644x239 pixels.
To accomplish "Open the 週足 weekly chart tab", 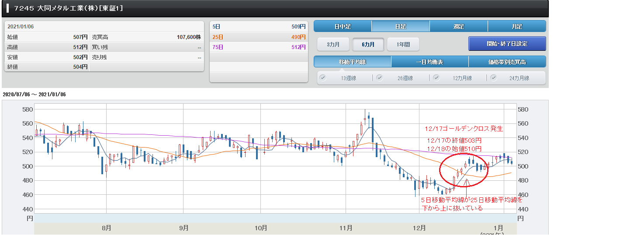I will click(x=459, y=26).
